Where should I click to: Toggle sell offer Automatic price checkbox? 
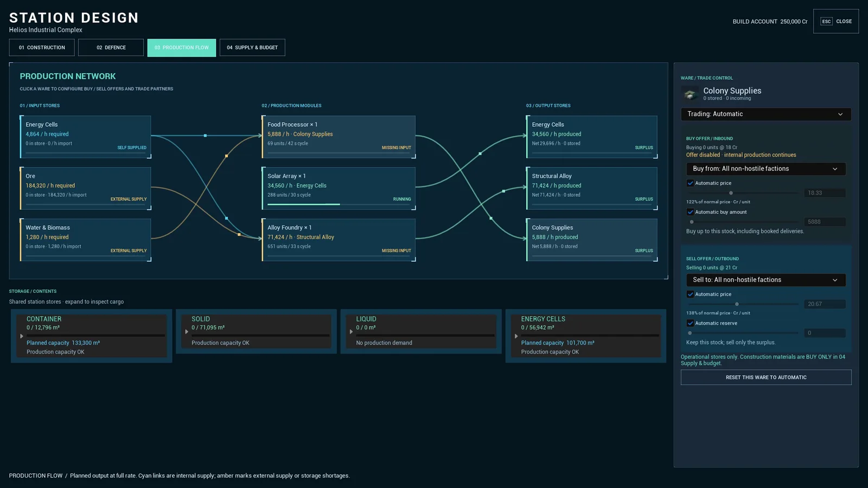tap(690, 294)
